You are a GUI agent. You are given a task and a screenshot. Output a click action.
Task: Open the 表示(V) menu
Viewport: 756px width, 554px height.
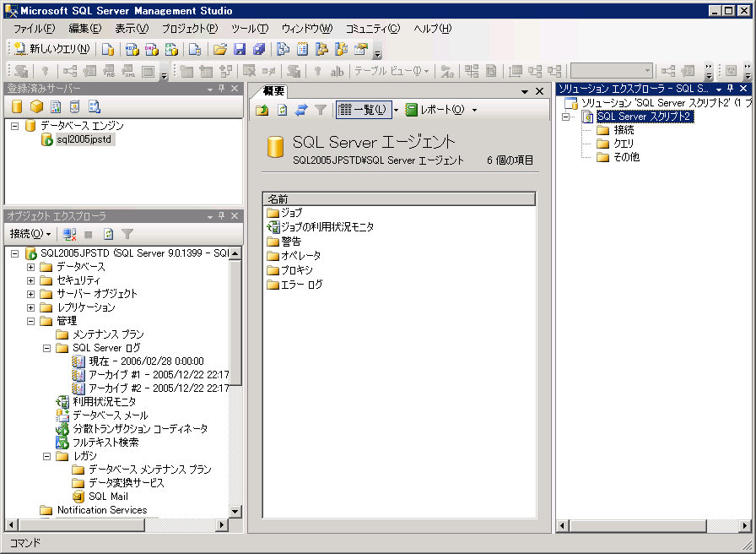(x=132, y=29)
